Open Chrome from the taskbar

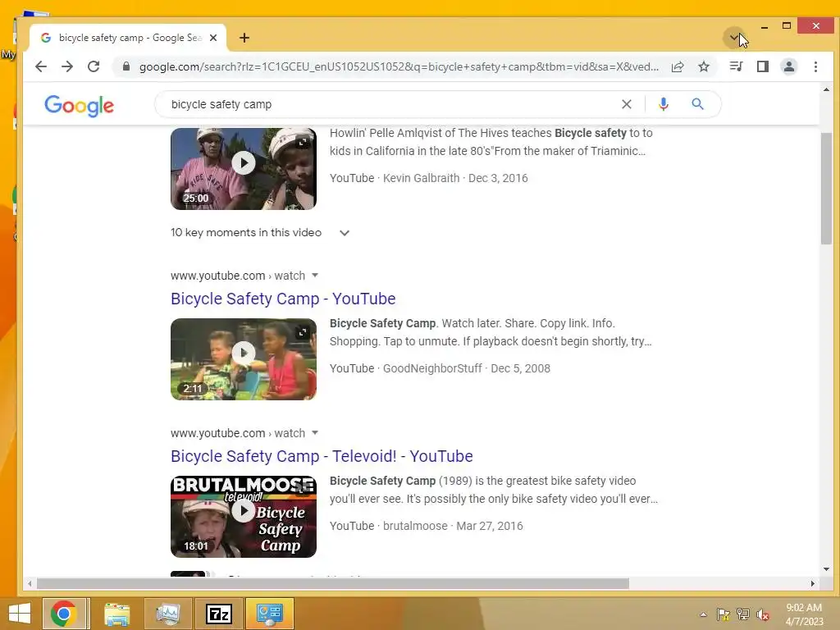[64, 614]
